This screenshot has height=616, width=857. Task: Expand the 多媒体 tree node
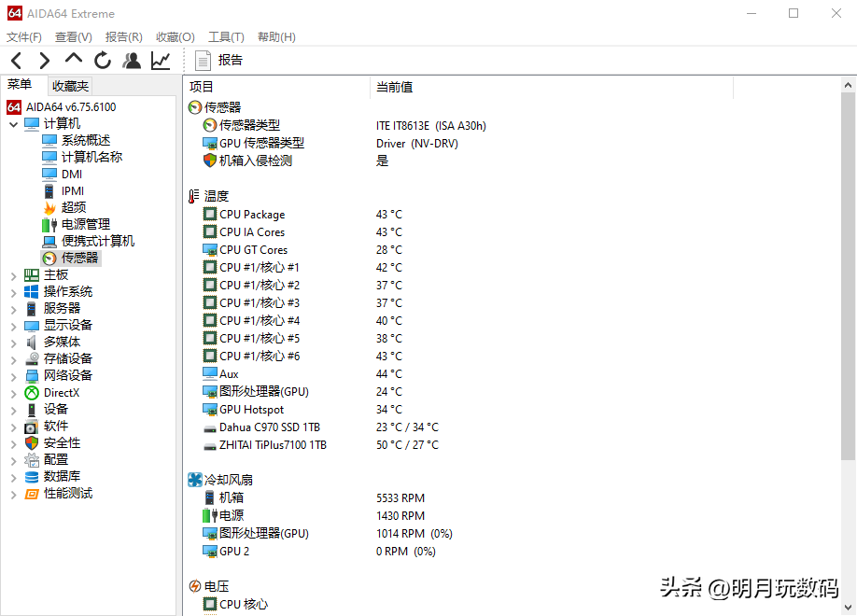click(14, 343)
